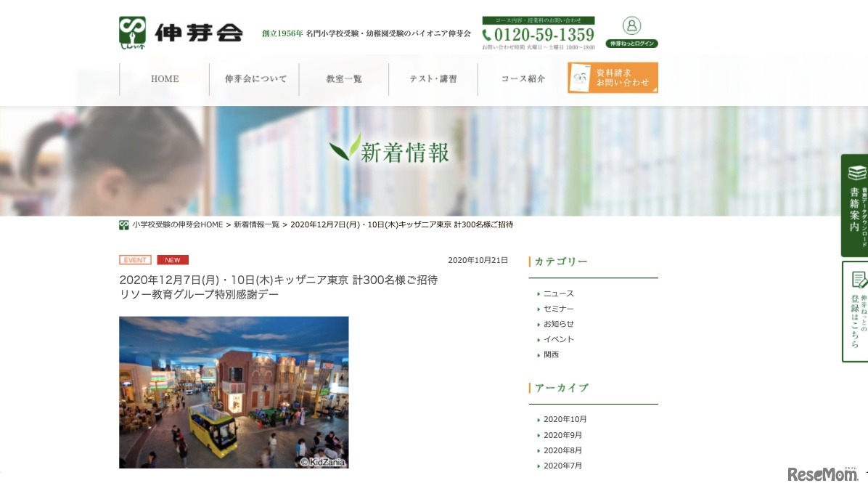Select the ニュース category
868x491 pixels.
[x=559, y=293]
